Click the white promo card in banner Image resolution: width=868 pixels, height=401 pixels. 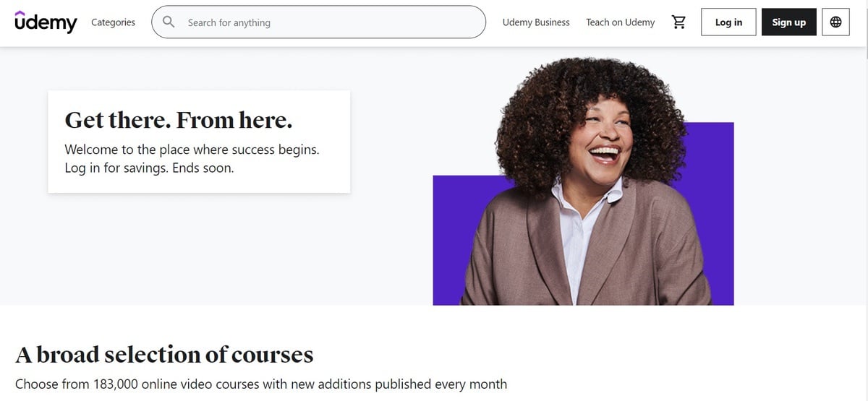(199, 142)
